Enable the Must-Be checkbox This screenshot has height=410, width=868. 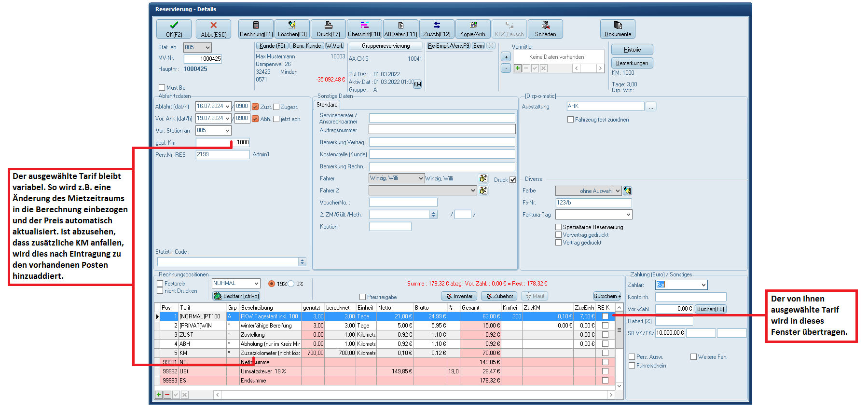(162, 88)
